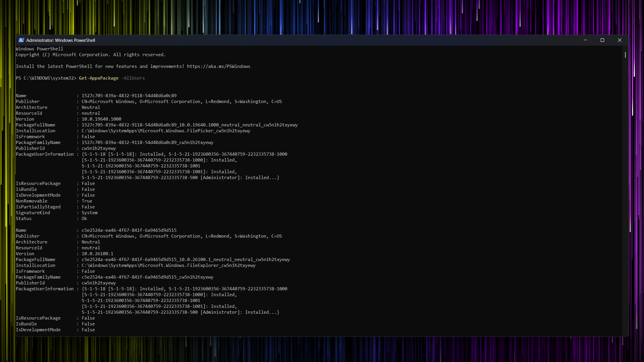Click PackageFullName ending 10.0.19640.1000_neutral_neutral_cw5n1h2txyewy
The height and width of the screenshot is (362, 644).
click(190, 125)
